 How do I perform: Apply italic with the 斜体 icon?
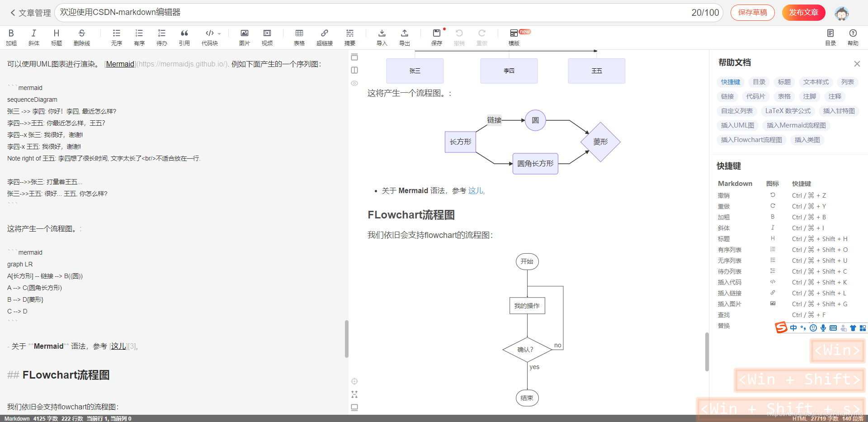pyautogui.click(x=34, y=37)
